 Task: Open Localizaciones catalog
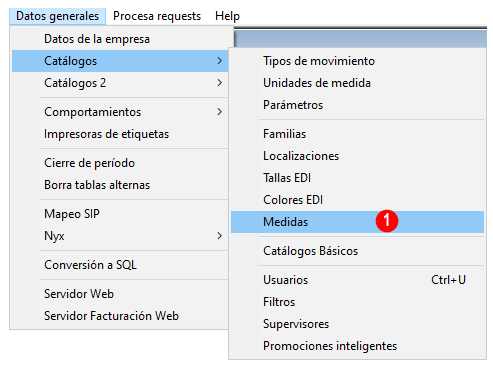357,156
